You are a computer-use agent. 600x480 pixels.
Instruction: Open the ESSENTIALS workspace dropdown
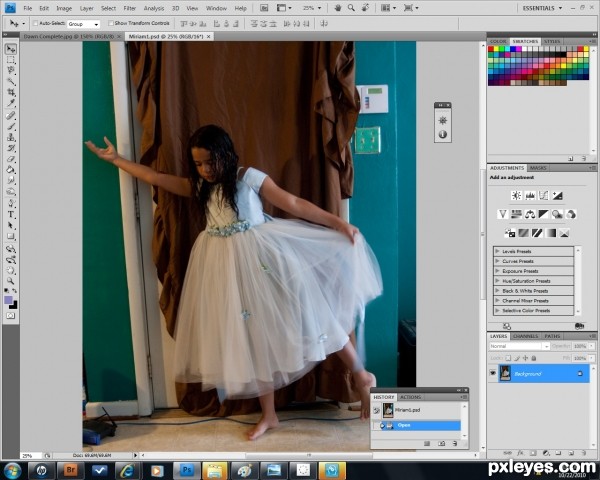[x=543, y=8]
